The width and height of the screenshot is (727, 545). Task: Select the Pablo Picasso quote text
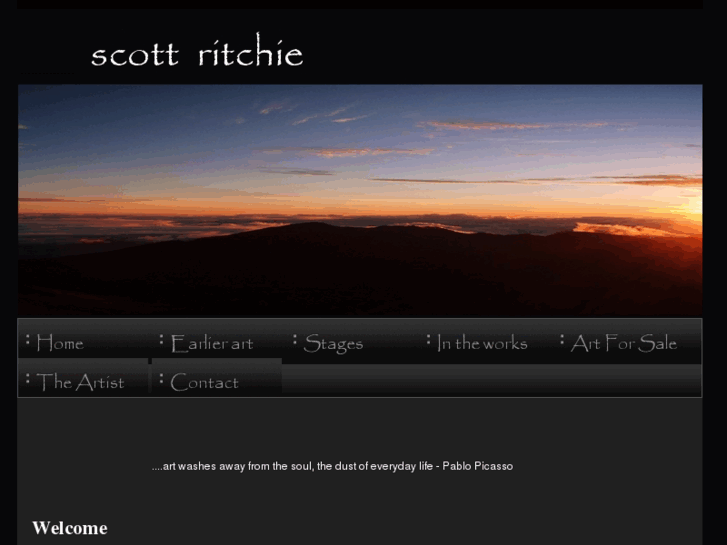pyautogui.click(x=332, y=466)
